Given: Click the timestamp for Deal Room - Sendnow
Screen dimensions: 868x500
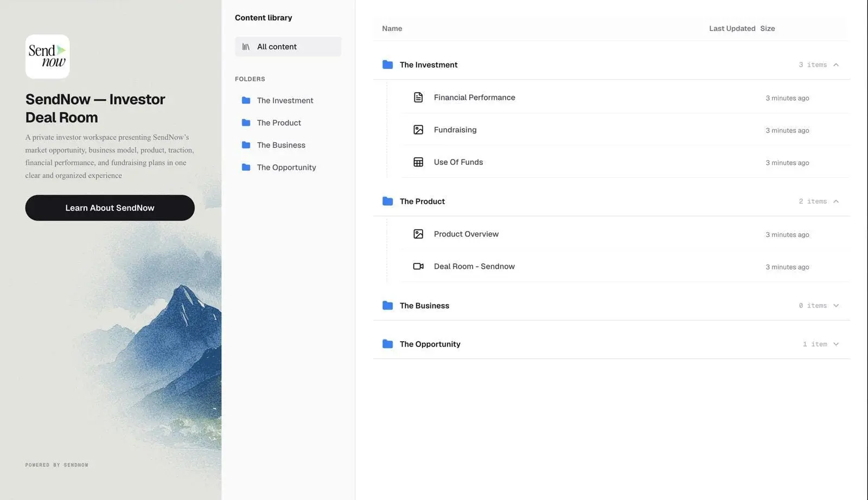Looking at the screenshot, I should (x=787, y=267).
